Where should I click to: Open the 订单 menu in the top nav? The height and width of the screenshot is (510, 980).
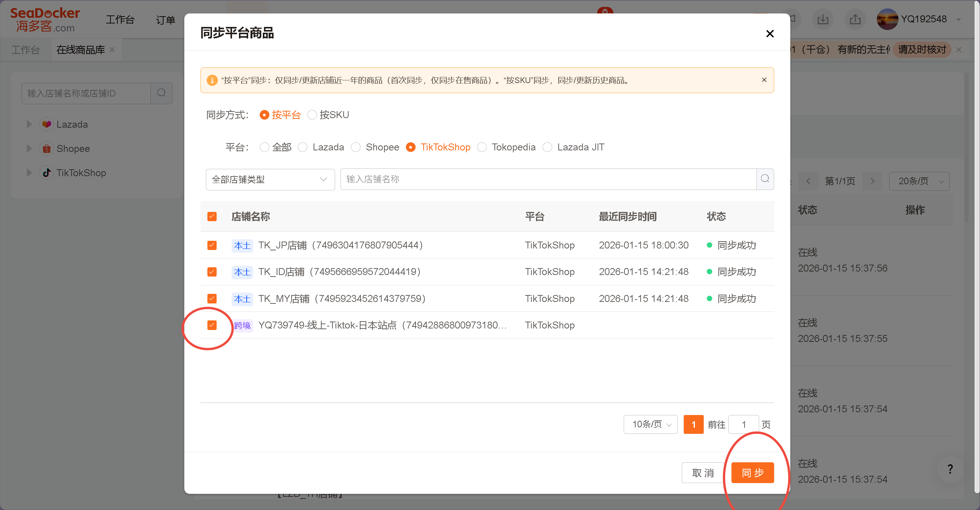pos(165,20)
